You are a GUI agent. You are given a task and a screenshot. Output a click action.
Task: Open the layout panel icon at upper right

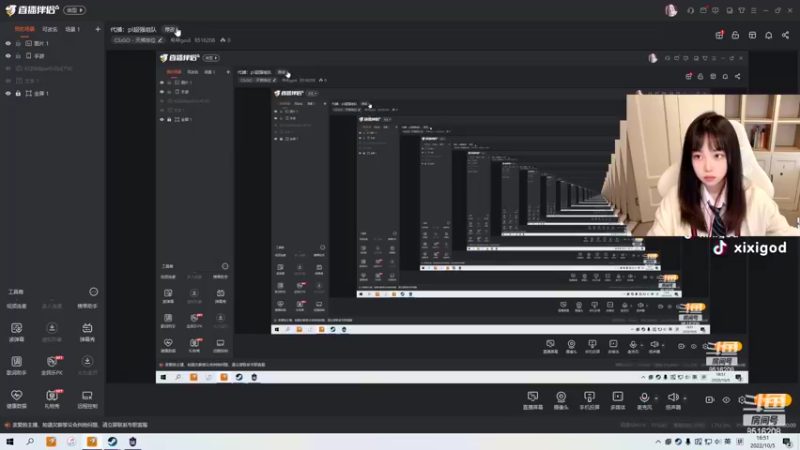(752, 35)
